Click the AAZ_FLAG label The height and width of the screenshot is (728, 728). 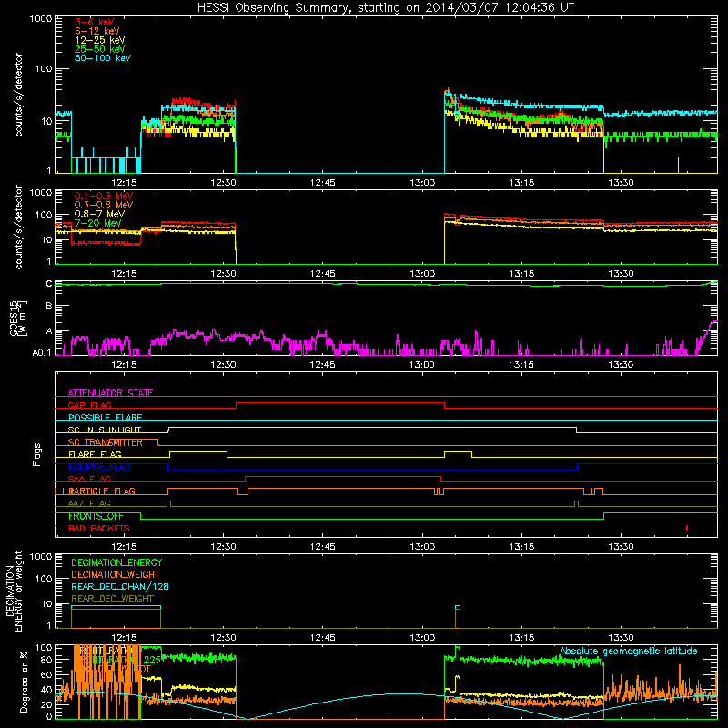[89, 503]
